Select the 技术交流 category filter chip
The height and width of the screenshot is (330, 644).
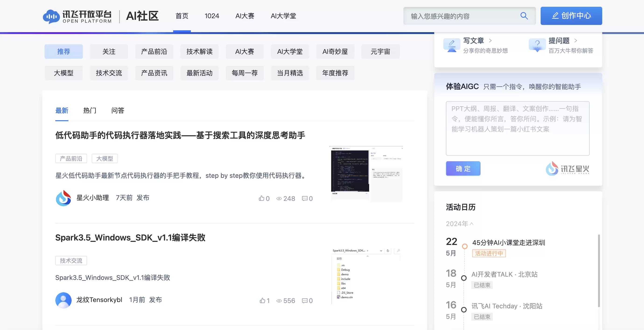109,73
